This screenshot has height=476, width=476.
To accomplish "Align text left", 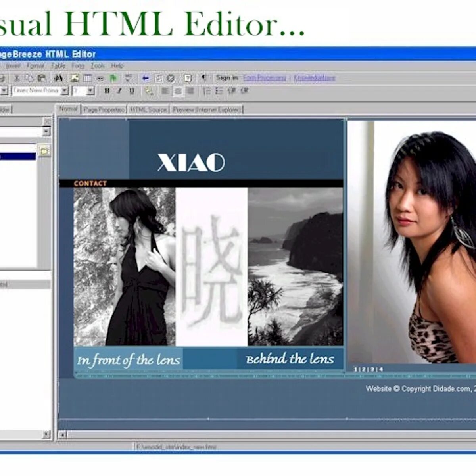I will 165,91.
